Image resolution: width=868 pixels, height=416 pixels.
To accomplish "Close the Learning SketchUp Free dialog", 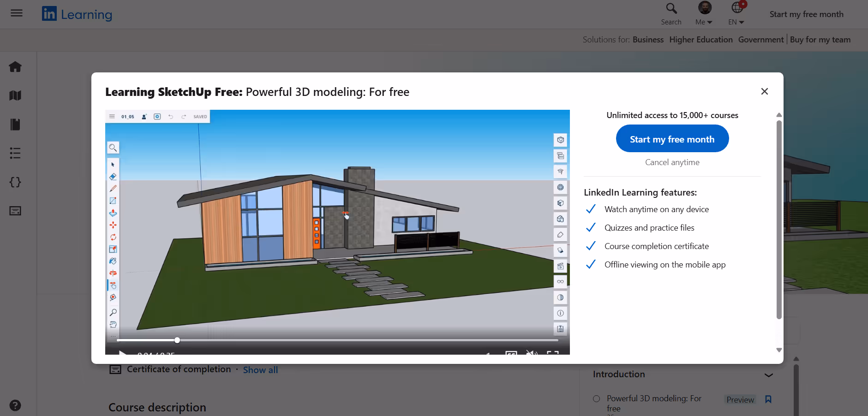I will [x=765, y=91].
